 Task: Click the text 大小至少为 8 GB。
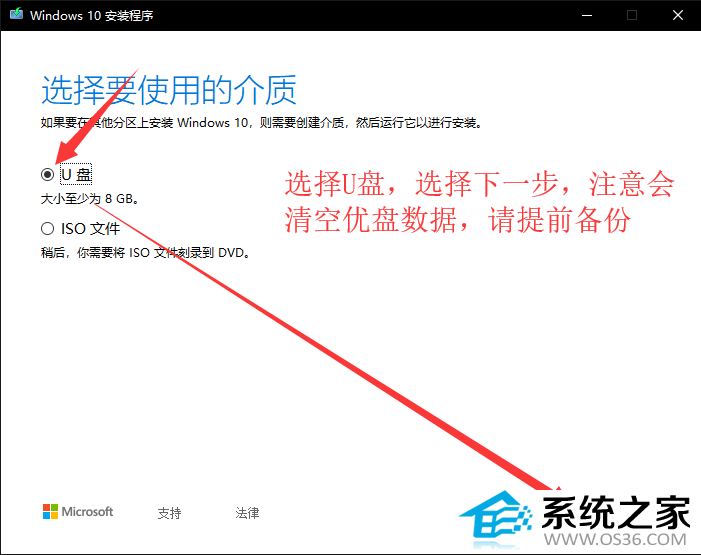pyautogui.click(x=89, y=199)
